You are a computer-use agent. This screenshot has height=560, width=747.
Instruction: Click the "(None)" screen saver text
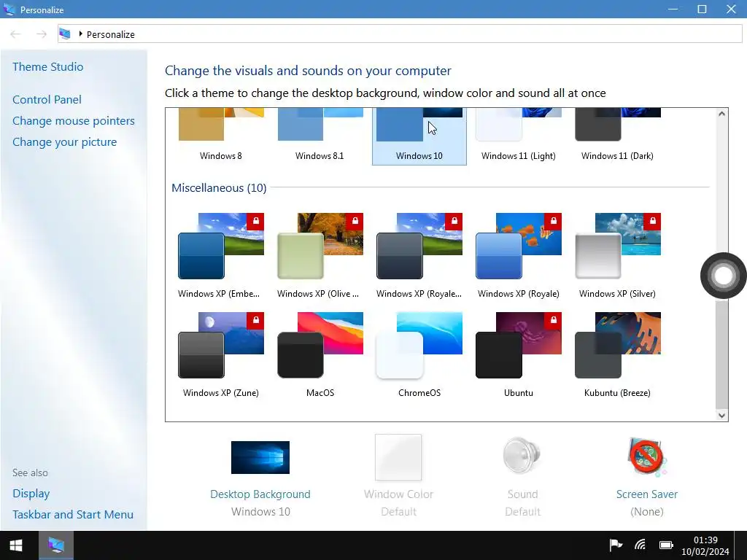tap(647, 512)
